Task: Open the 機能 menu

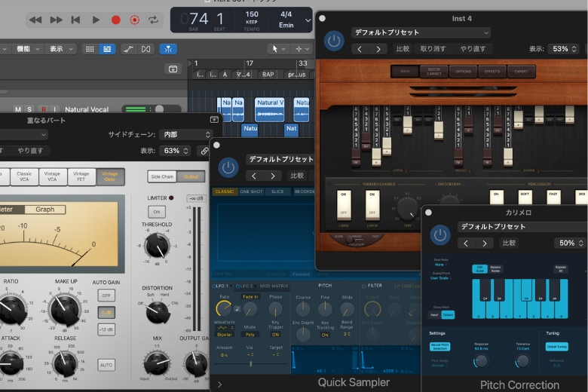Action: [x=28, y=49]
